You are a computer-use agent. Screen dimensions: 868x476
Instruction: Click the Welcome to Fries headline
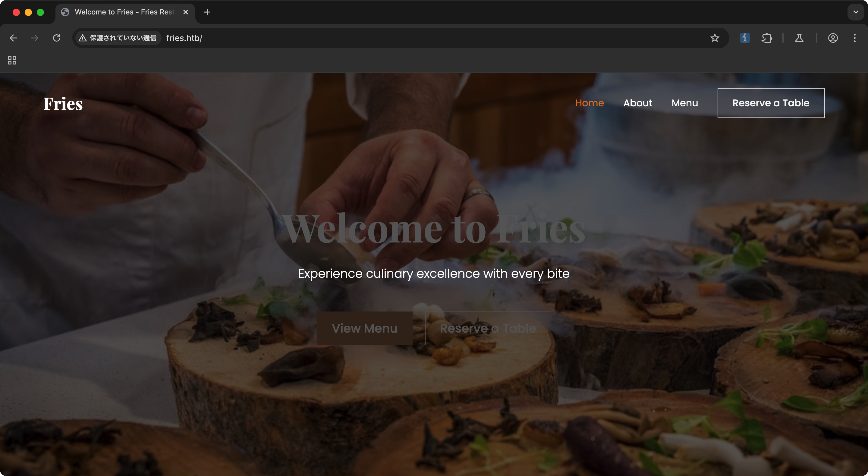coord(434,228)
